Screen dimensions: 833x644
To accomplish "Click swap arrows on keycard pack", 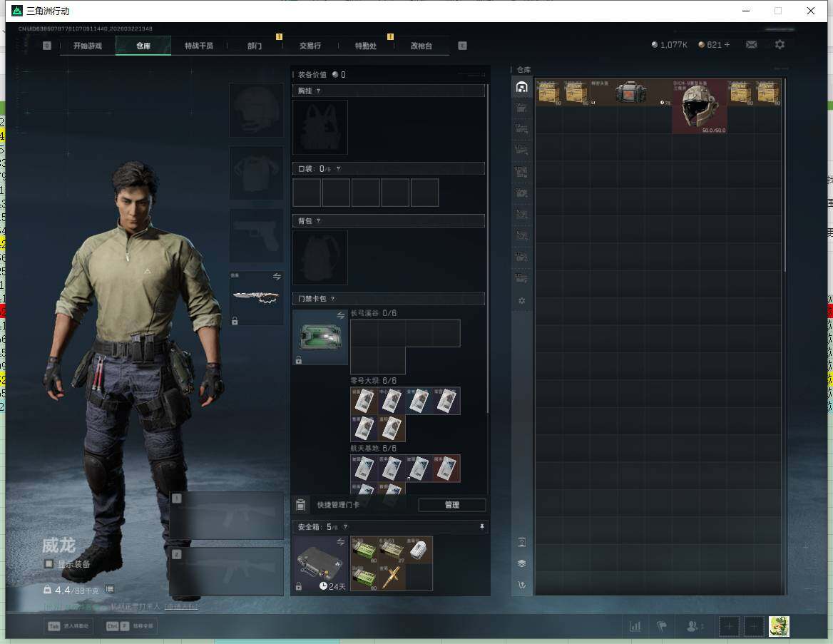I will [341, 315].
